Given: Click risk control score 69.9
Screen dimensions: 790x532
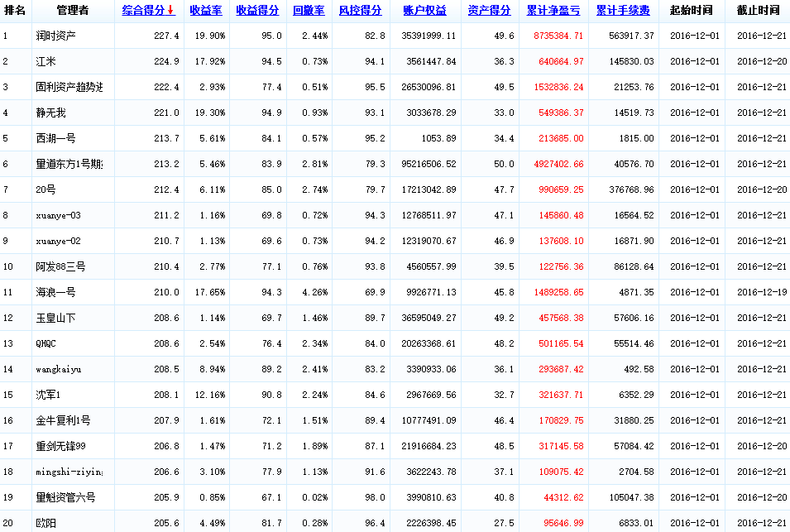Looking at the screenshot, I should (x=375, y=292).
